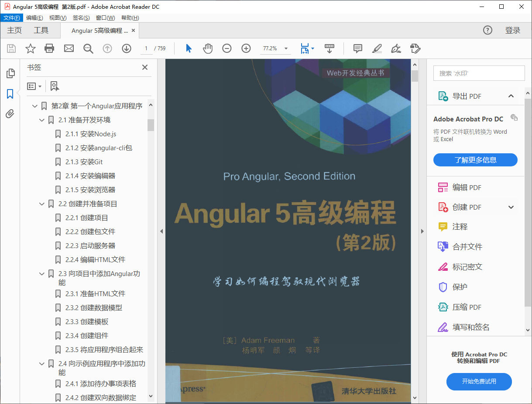Image resolution: width=532 pixels, height=404 pixels.
Task: Select the arrow Selection tool
Action: (x=189, y=48)
